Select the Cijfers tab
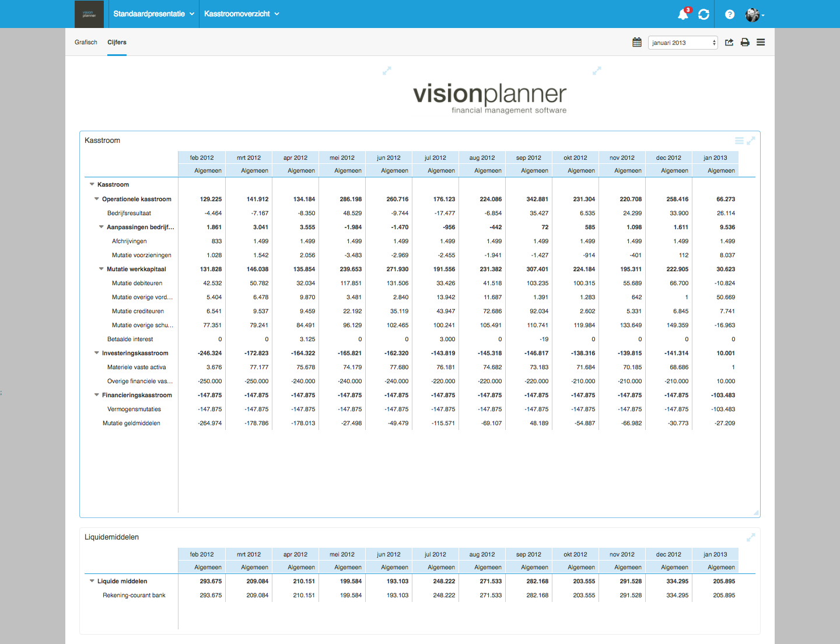The image size is (840, 644). tap(117, 42)
